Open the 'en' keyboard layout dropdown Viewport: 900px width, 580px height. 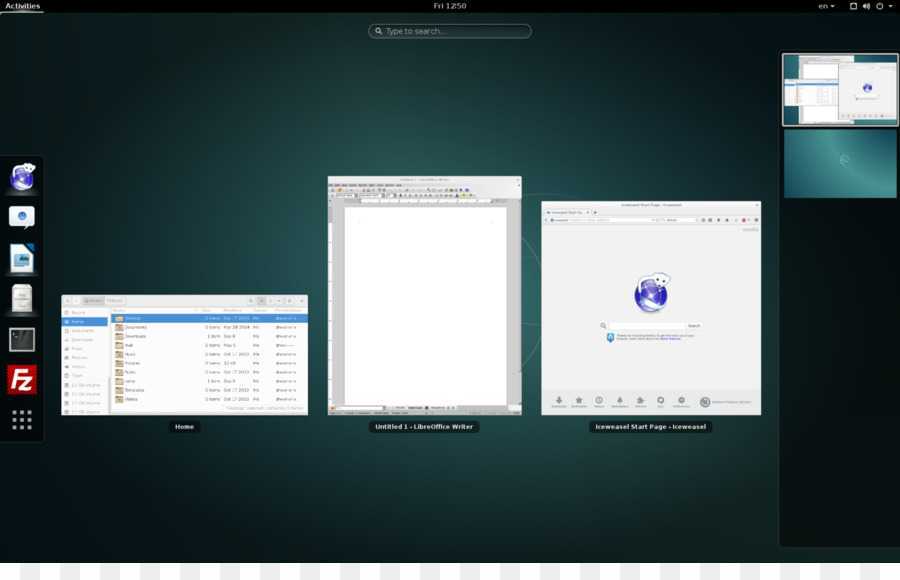827,6
